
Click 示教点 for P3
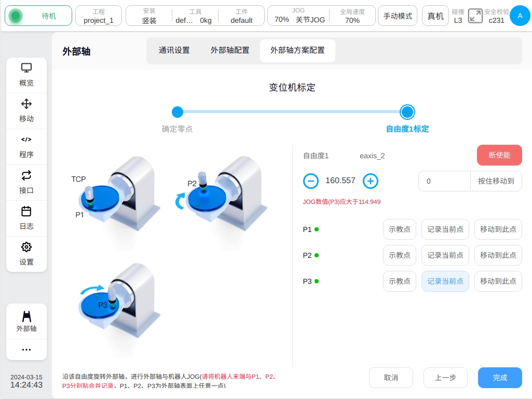399,281
